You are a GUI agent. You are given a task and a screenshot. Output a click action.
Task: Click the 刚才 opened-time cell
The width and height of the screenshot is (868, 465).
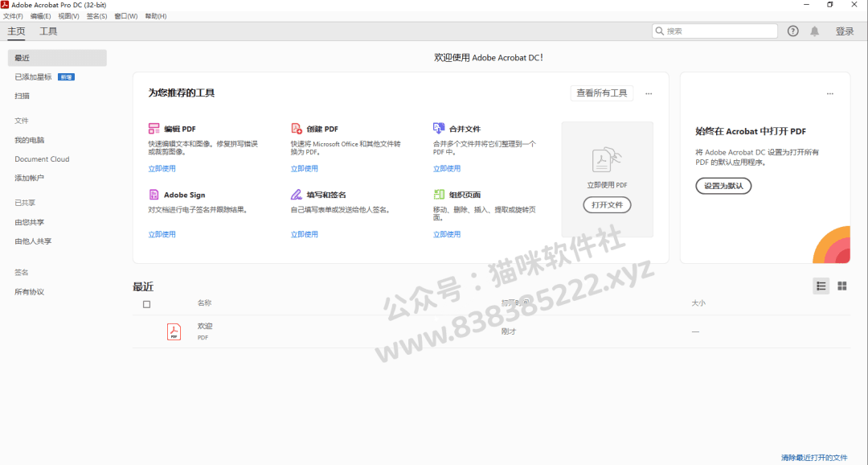point(508,331)
